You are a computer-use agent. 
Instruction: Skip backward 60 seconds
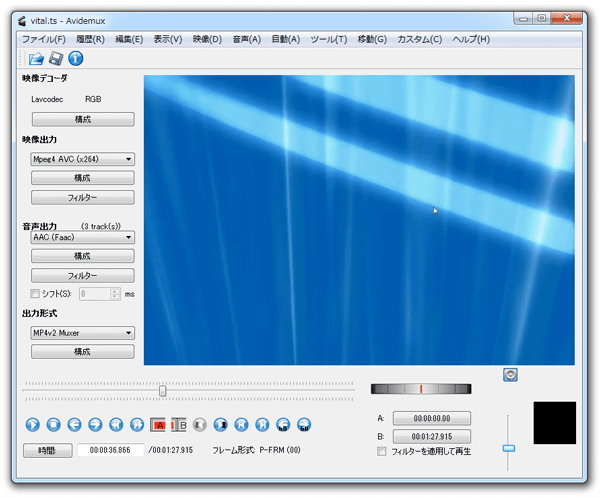tap(283, 425)
